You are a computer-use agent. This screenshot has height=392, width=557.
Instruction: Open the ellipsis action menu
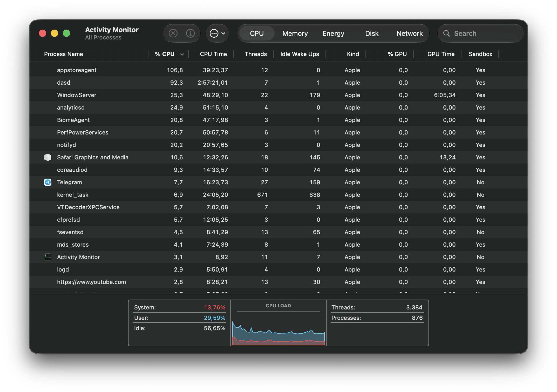217,33
